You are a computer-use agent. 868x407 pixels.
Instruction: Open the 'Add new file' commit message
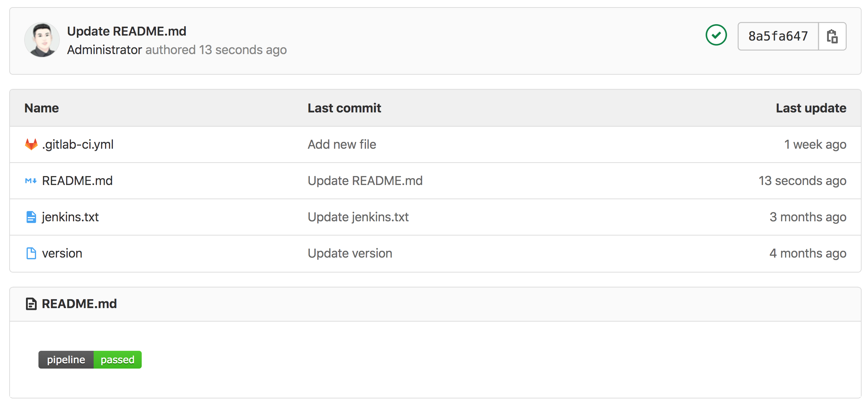click(342, 144)
